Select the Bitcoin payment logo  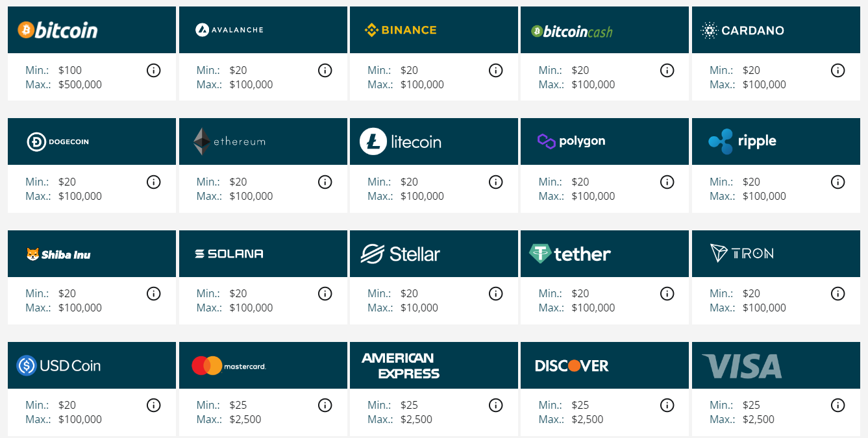58,29
